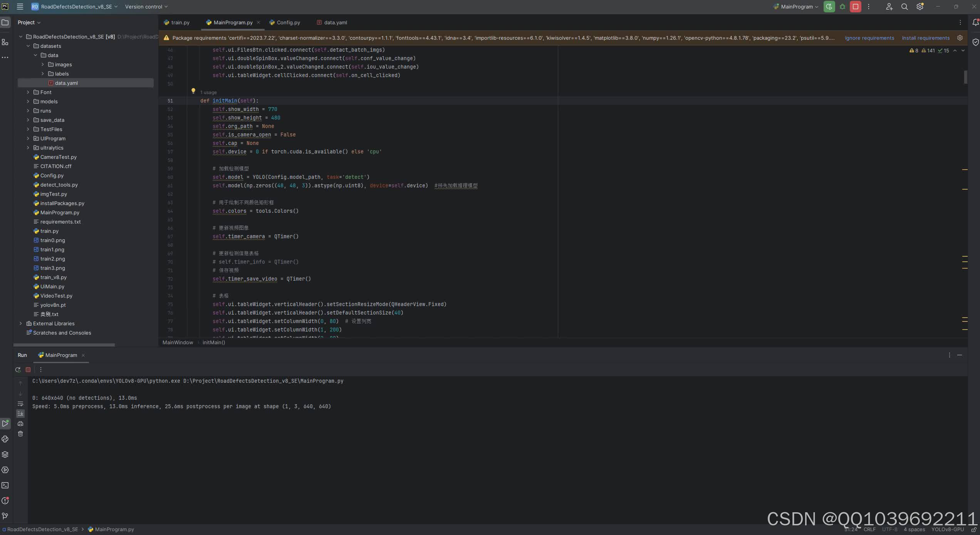Open the Version control dropdown
Screen dimensions: 980x535
click(146, 7)
